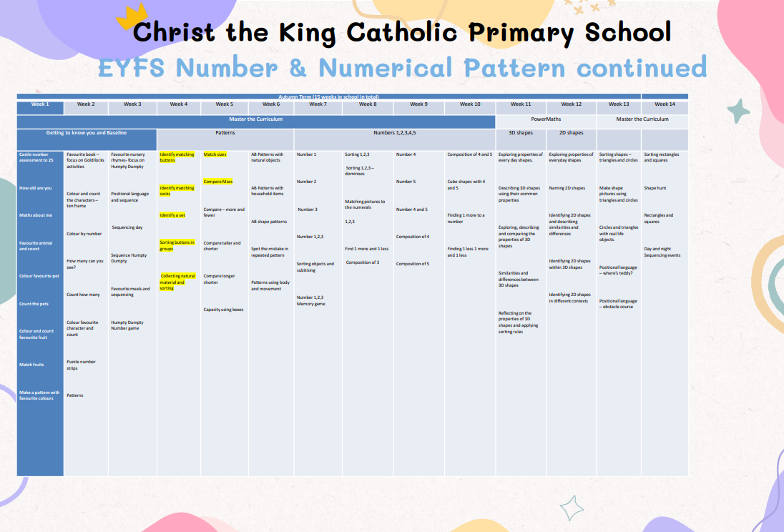Select the highlighted 'Identify a set' text
This screenshot has height=532, width=784.
(x=172, y=215)
